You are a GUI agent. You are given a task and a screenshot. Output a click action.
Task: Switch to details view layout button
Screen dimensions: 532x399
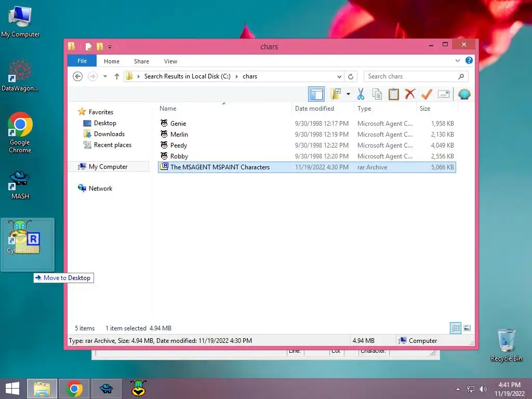click(456, 328)
